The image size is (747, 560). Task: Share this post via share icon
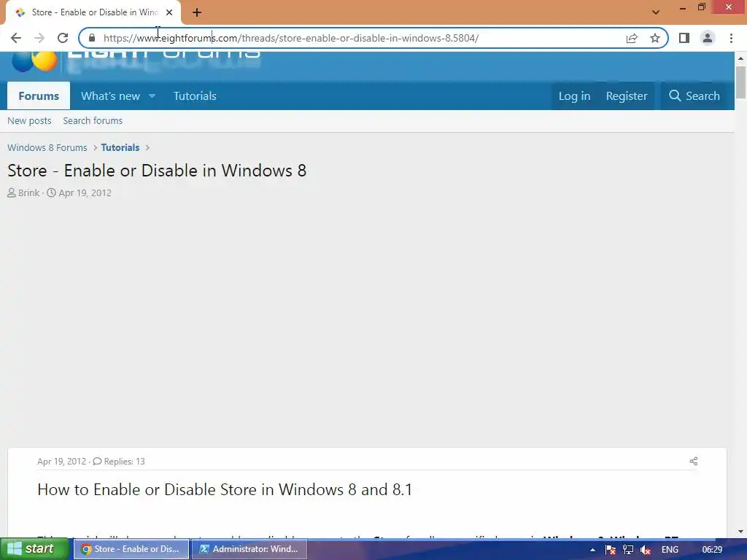[x=694, y=461]
